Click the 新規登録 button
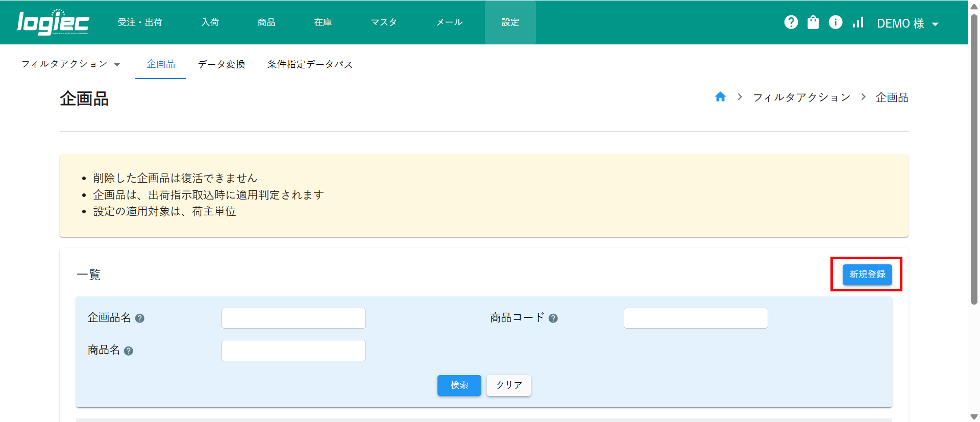Viewport: 980px width, 422px height. 867,275
